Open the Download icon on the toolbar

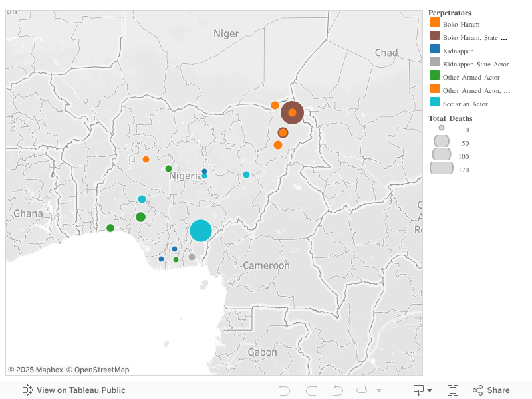[420, 390]
